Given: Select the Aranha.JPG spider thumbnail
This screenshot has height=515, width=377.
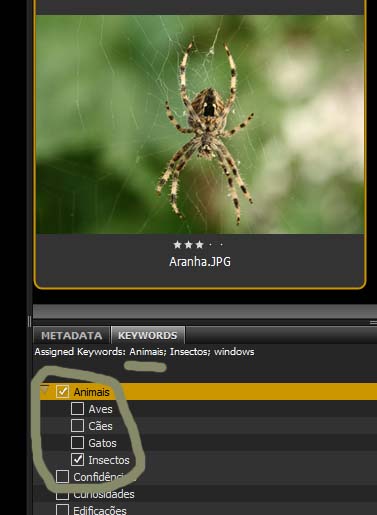Looking at the screenshot, I should 200,124.
